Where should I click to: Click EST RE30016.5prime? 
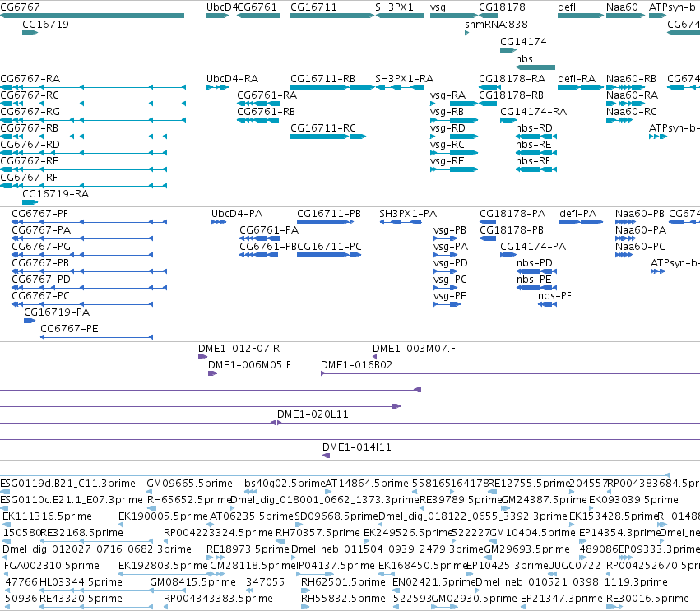[x=614, y=607]
